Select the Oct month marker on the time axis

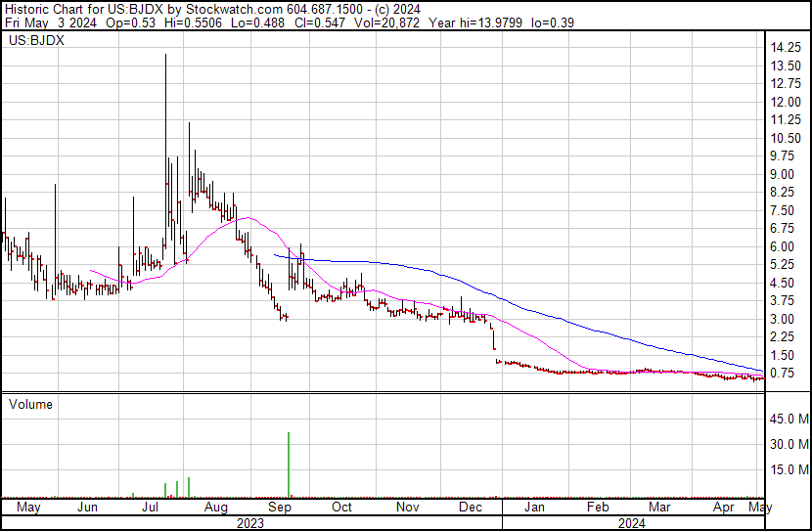coord(341,508)
